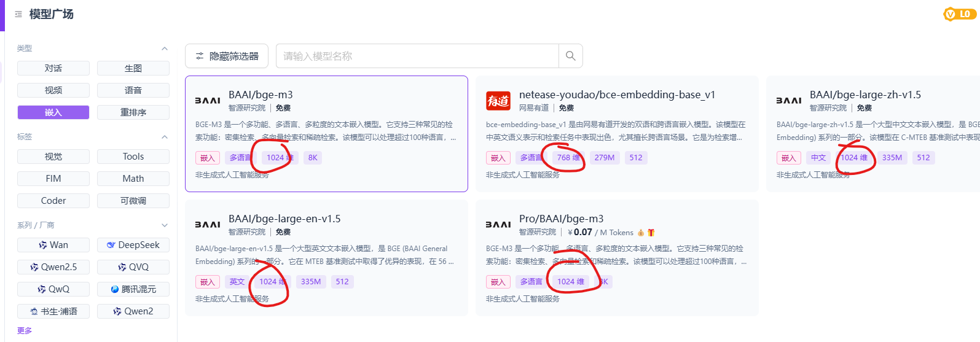
Task: Filter by DeepSeek series
Action: (133, 245)
